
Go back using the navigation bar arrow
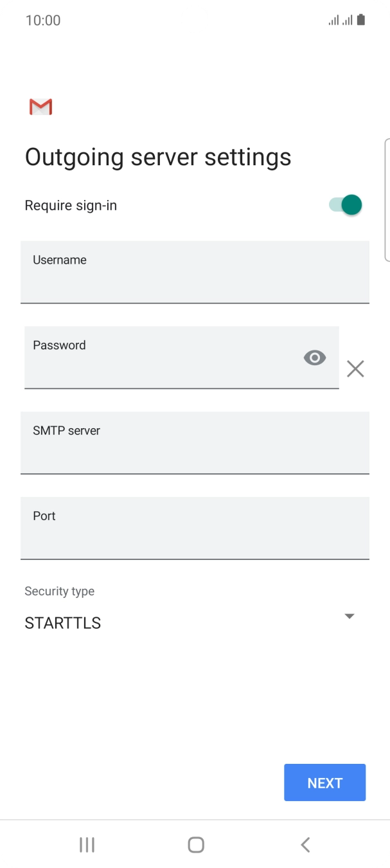coord(306,844)
